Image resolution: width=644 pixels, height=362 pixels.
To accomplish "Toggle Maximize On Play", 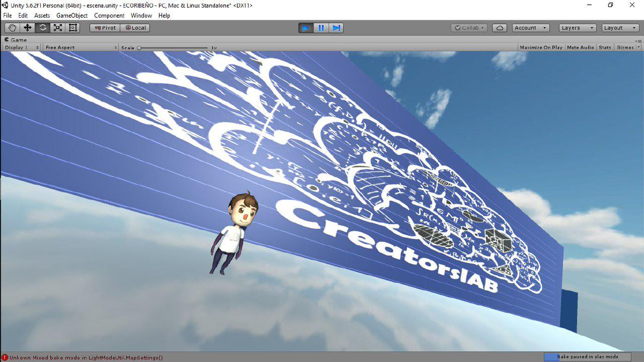I will pyautogui.click(x=541, y=47).
